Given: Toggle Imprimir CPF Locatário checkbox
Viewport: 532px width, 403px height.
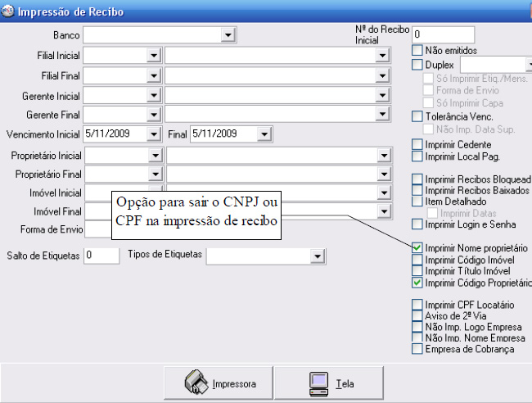Looking at the screenshot, I should pyautogui.click(x=417, y=305).
